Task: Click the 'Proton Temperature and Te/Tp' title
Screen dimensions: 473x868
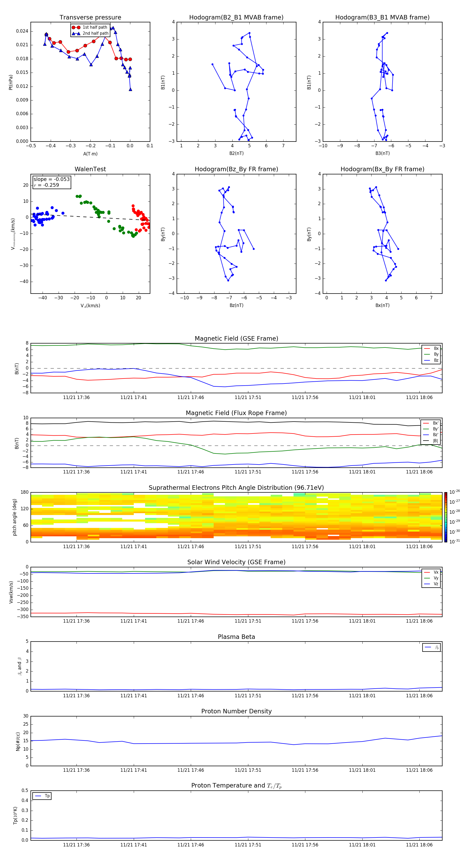Action: pyautogui.click(x=236, y=786)
